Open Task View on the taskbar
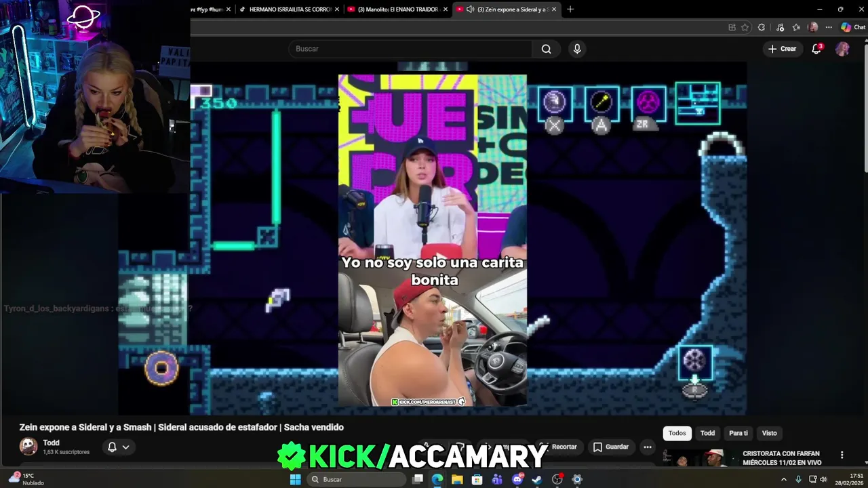Viewport: 868px width, 488px height. pyautogui.click(x=418, y=479)
